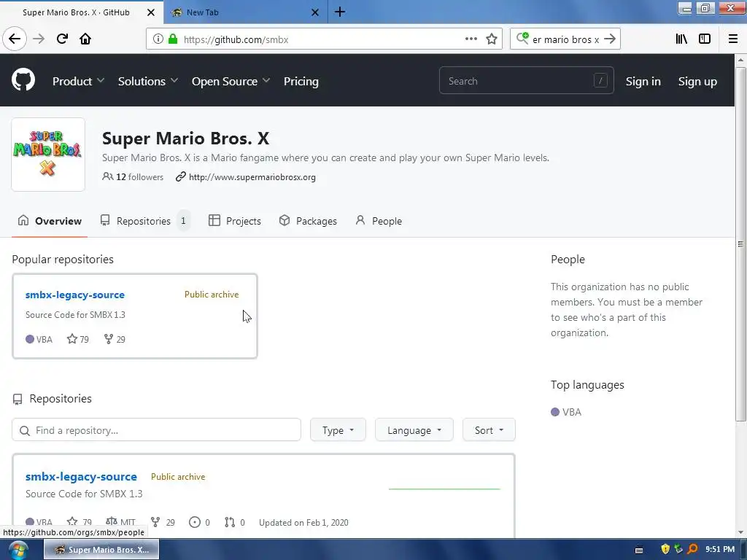Close the New Tab tab
Image resolution: width=747 pixels, height=560 pixels.
[x=315, y=12]
